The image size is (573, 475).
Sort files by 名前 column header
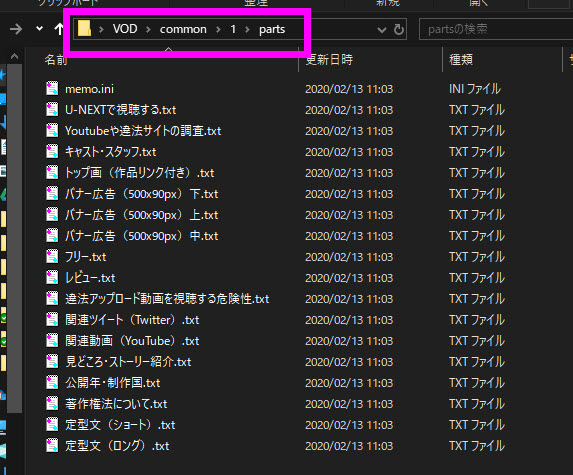pos(56,59)
